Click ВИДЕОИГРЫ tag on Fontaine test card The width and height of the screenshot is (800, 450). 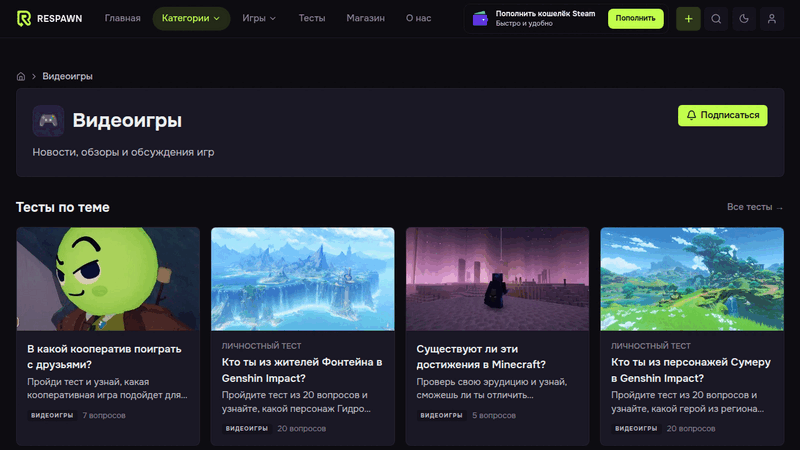click(247, 429)
